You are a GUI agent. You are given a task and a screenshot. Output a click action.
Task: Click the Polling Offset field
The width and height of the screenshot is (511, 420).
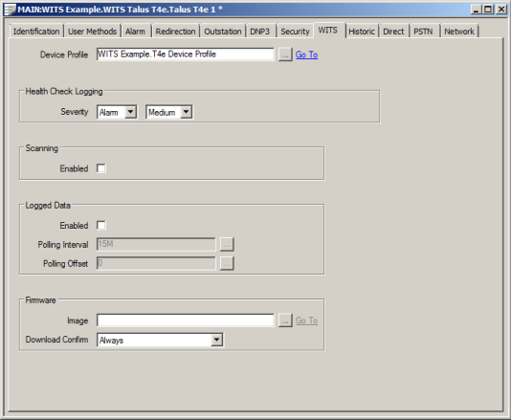point(156,263)
